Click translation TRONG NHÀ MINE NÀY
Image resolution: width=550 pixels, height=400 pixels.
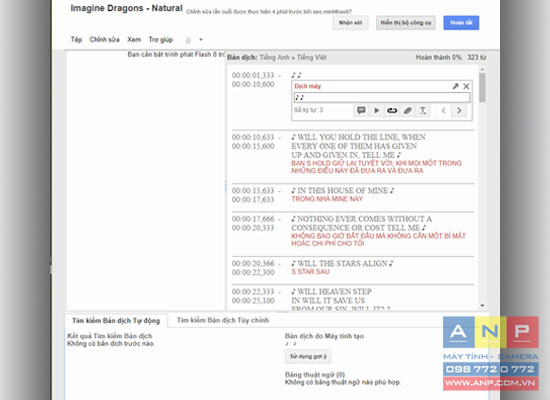pos(327,199)
